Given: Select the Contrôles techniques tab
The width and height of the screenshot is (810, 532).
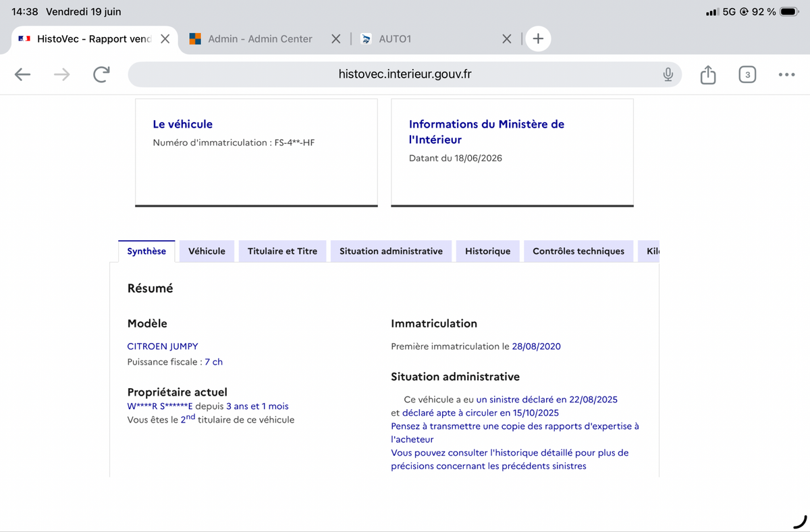Looking at the screenshot, I should coord(578,251).
